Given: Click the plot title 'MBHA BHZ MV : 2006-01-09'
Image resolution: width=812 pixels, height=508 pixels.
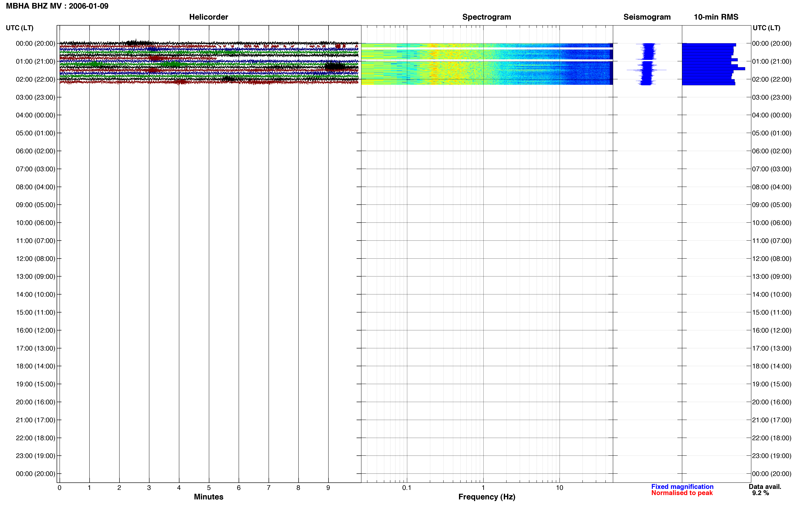Looking at the screenshot, I should tap(57, 6).
